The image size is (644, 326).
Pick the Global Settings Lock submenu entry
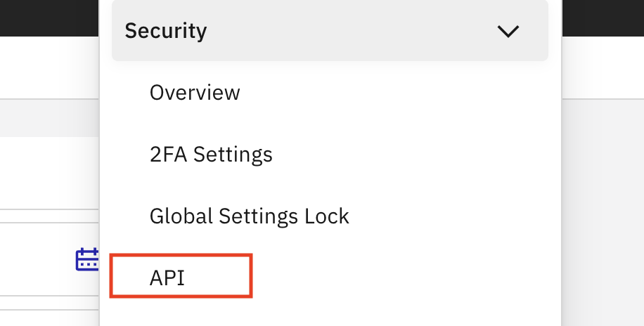250,216
